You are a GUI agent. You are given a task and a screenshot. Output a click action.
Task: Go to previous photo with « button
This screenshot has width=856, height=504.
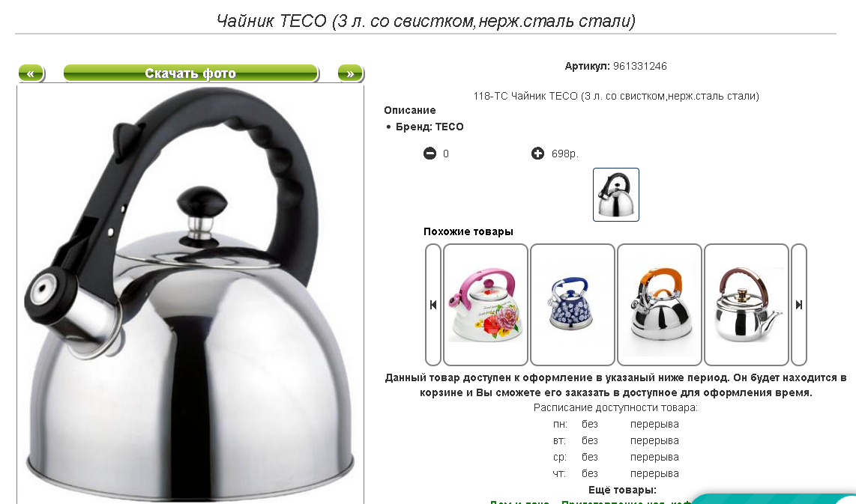[x=31, y=73]
